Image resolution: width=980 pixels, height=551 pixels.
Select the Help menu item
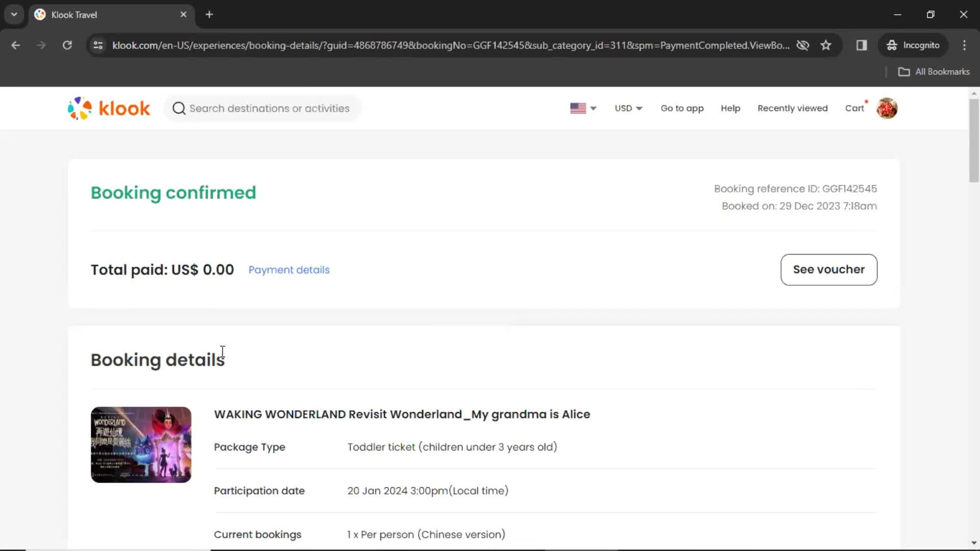pyautogui.click(x=731, y=108)
